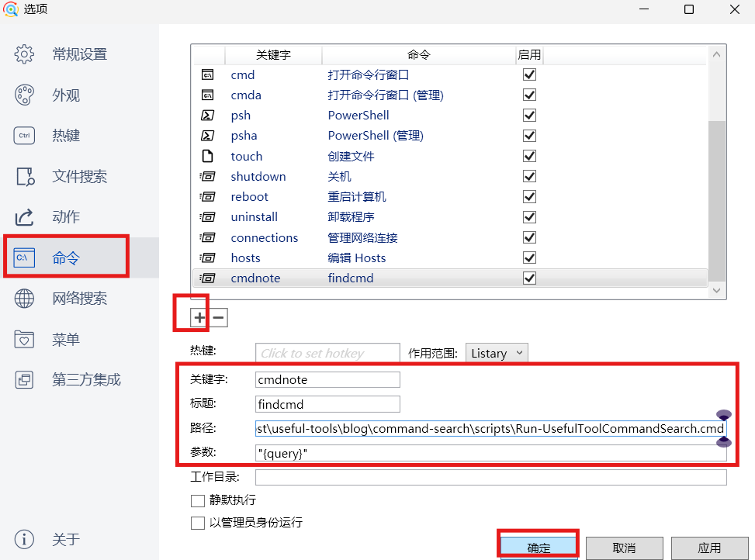Open the 关于 info icon

tap(24, 539)
